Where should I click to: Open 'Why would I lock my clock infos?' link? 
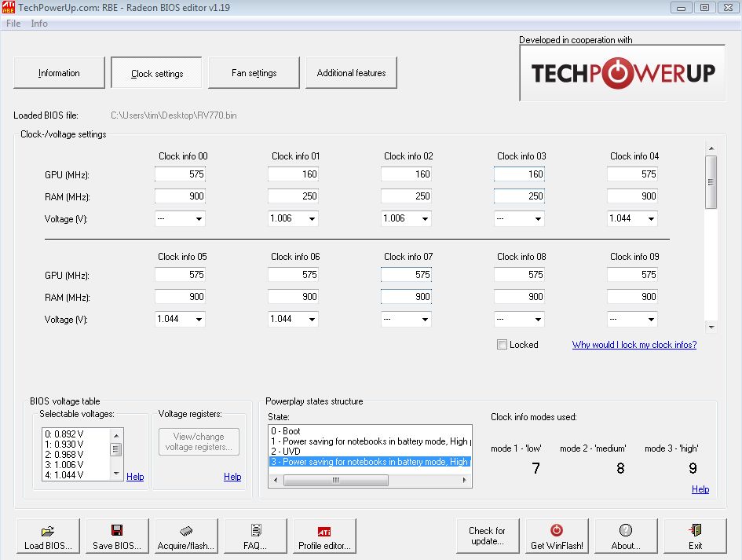pyautogui.click(x=634, y=345)
